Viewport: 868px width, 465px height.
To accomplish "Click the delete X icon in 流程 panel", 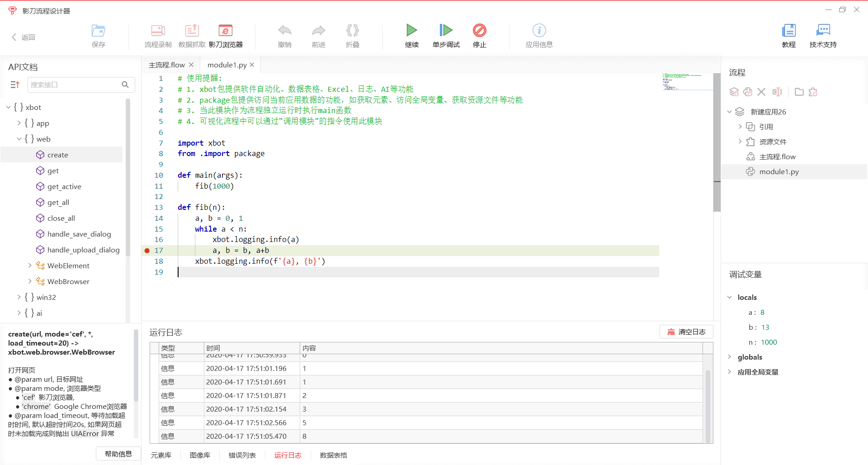I will click(761, 92).
